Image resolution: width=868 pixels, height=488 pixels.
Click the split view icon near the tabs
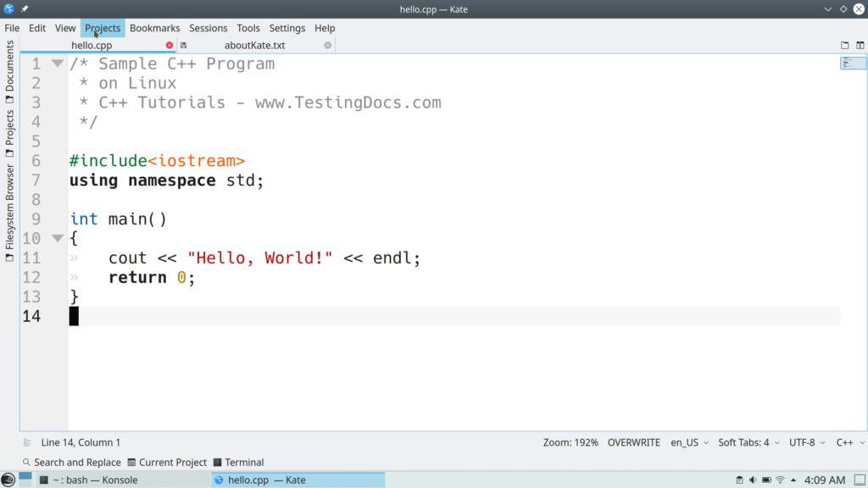pos(859,45)
